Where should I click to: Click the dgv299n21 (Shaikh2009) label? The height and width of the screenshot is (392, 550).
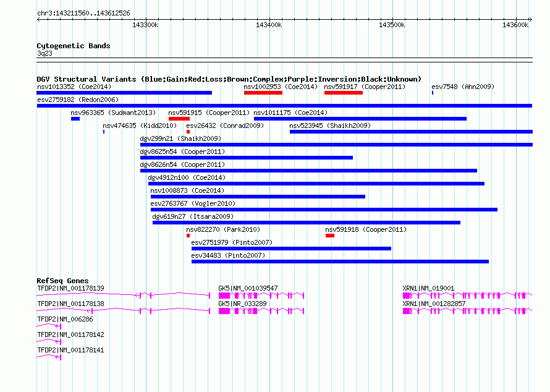(x=180, y=138)
